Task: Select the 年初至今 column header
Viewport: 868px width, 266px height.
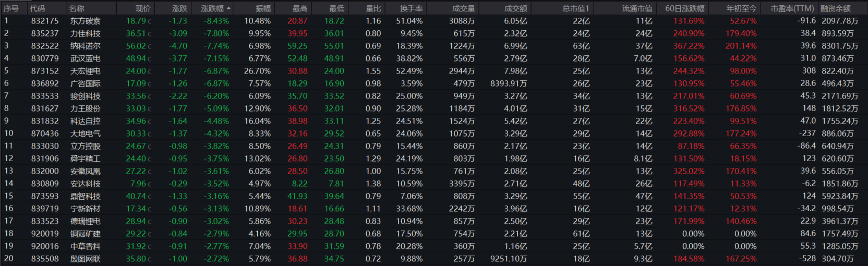Action: [741, 8]
